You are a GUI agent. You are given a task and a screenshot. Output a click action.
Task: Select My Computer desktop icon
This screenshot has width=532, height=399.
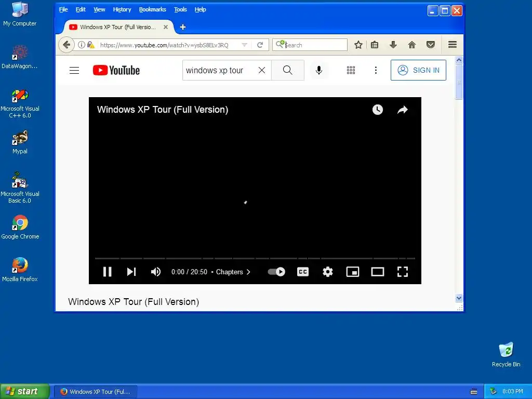[x=20, y=14]
